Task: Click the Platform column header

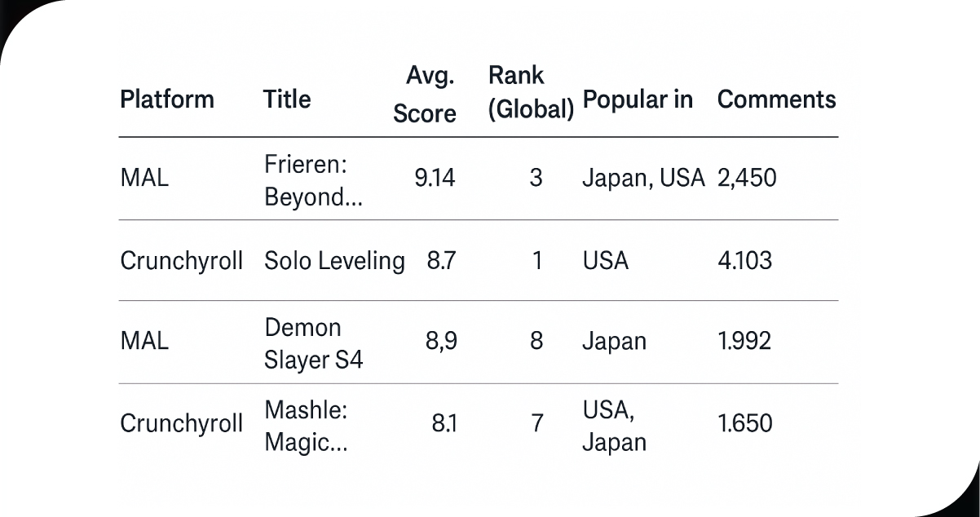Action: (167, 99)
